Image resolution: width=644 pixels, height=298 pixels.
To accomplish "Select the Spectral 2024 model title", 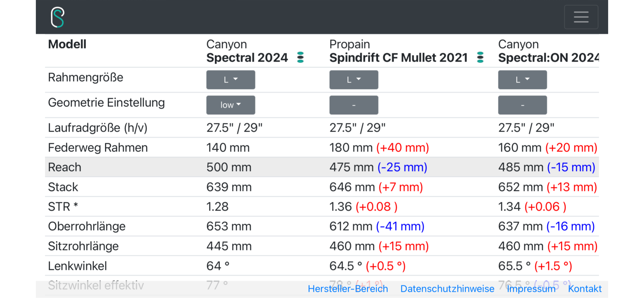I will [247, 58].
